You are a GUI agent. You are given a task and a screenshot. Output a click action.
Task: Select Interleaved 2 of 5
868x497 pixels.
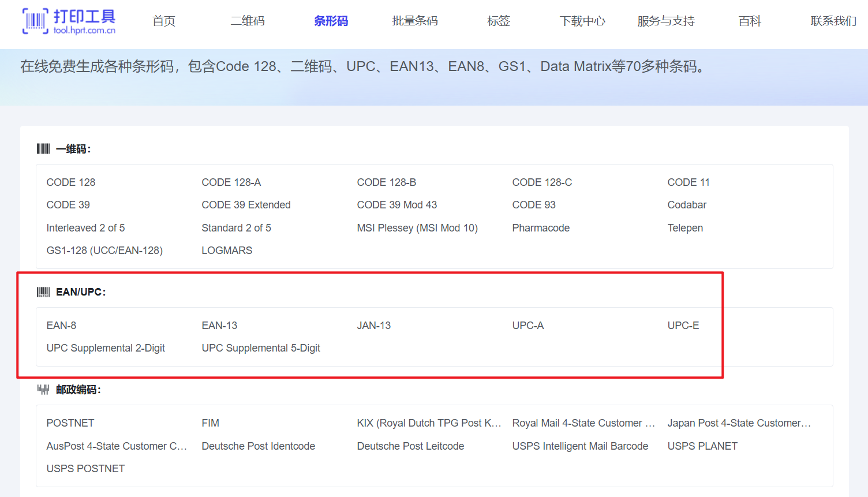coord(86,228)
